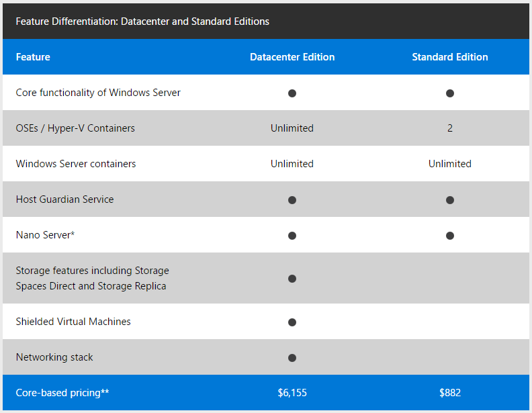
Task: Click Datacenter dot for Shielded Virtual Machines
Action: point(292,322)
